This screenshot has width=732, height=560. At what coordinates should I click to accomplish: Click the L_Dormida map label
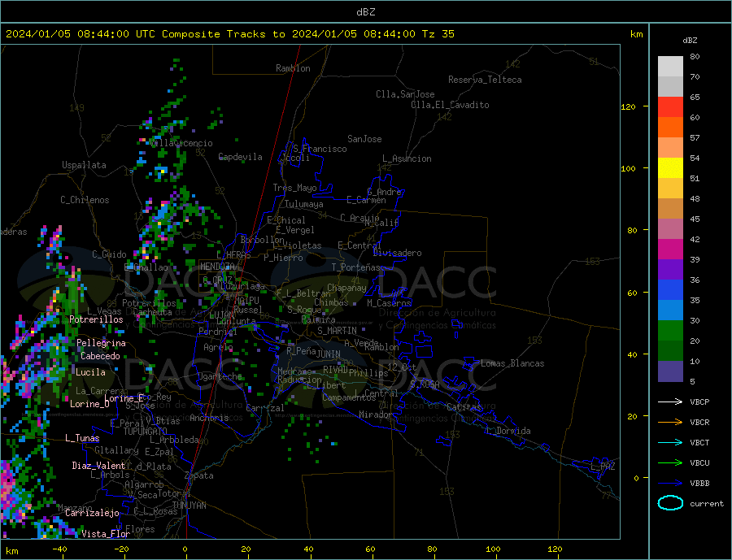click(509, 431)
